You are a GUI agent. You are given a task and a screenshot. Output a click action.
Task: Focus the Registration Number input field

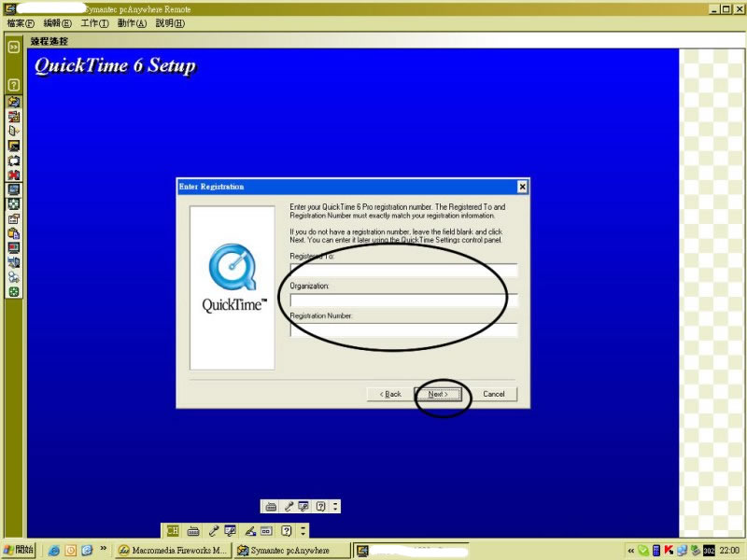tap(403, 330)
